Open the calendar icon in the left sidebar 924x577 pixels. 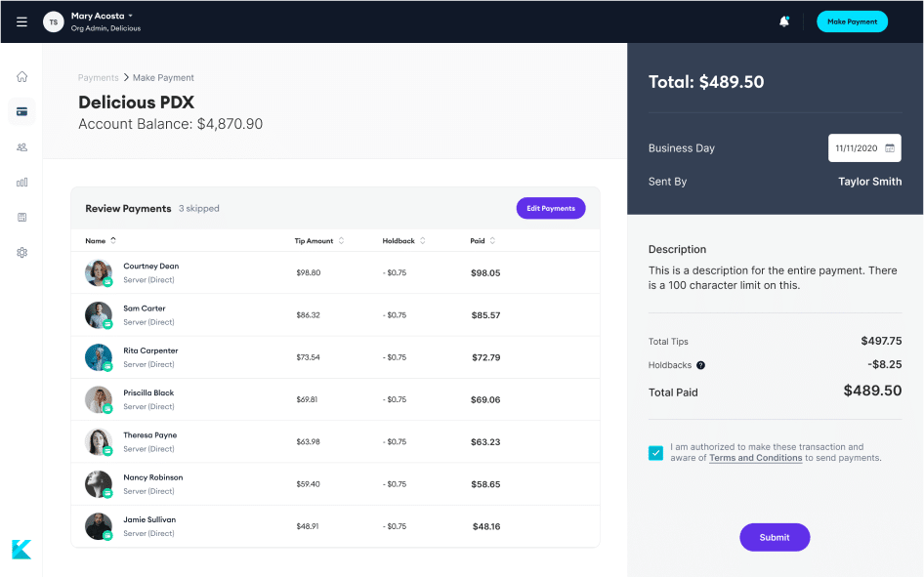[21, 217]
